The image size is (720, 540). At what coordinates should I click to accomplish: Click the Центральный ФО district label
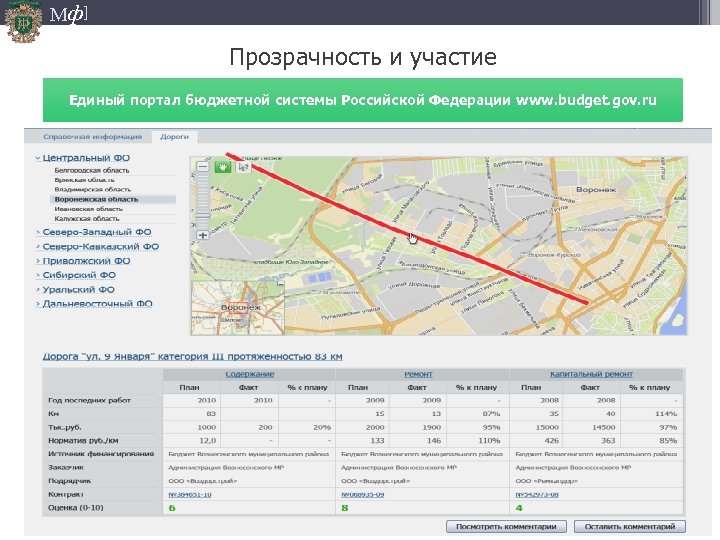click(86, 158)
